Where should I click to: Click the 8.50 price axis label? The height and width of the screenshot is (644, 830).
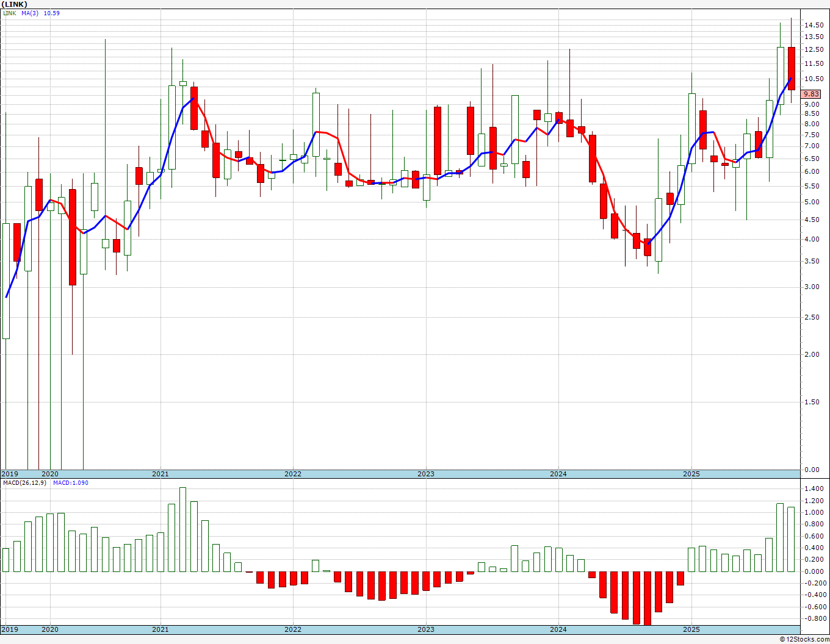812,113
